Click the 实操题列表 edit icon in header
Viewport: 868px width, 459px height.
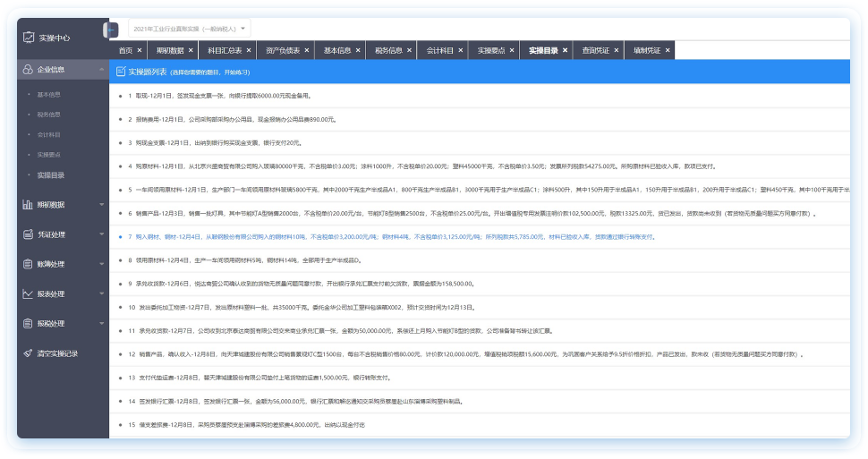[121, 72]
